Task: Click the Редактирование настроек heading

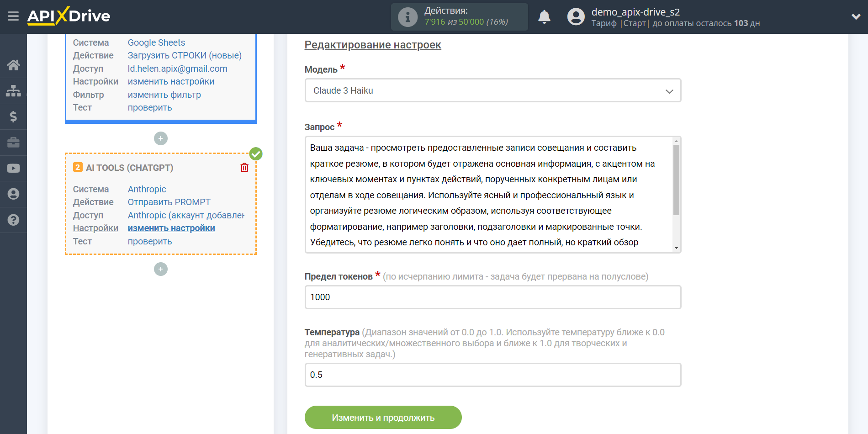Action: point(373,45)
